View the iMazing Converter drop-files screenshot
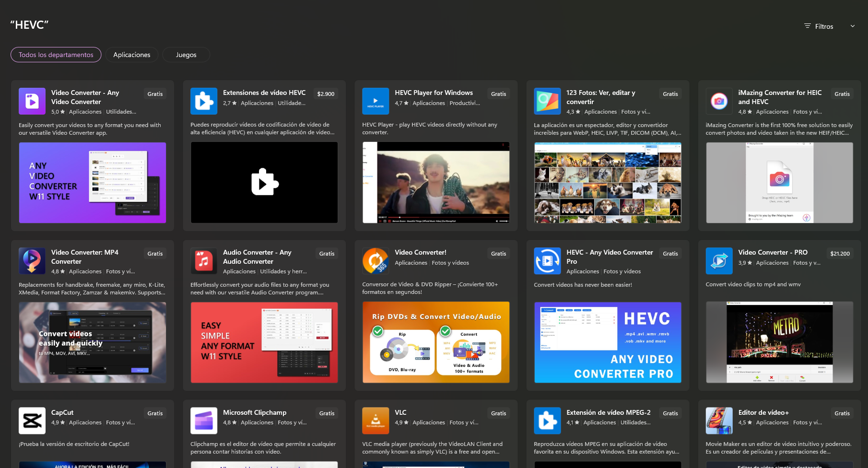This screenshot has height=468, width=868. tap(779, 183)
